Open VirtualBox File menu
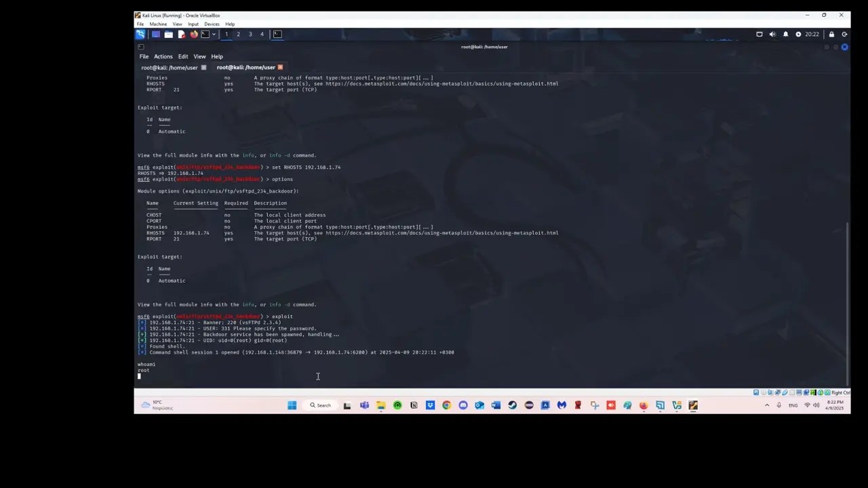Screen dimensions: 868x488 point(140,24)
